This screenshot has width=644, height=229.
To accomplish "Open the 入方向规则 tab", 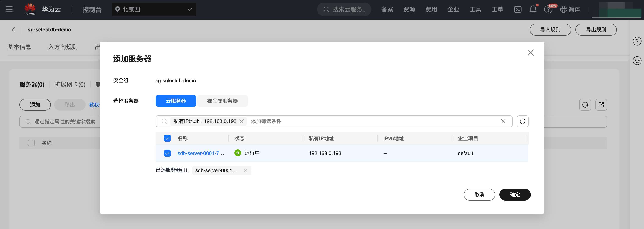I will (63, 47).
